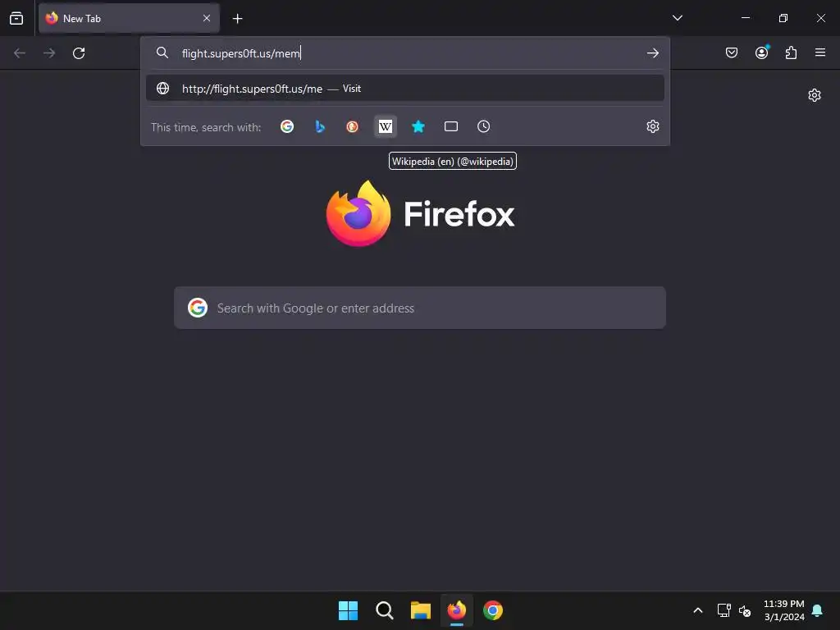Open muted volume tray icon
This screenshot has width=840, height=630.
745,610
